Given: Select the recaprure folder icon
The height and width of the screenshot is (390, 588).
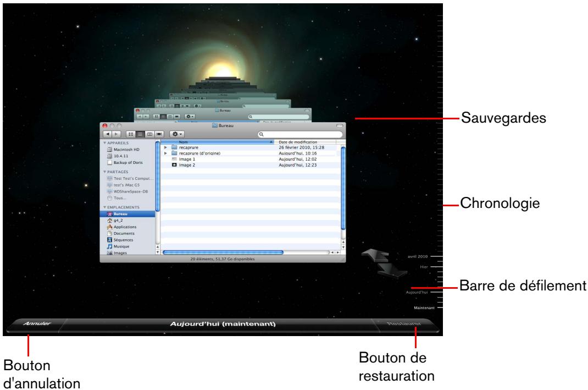Looking at the screenshot, I should click(174, 147).
